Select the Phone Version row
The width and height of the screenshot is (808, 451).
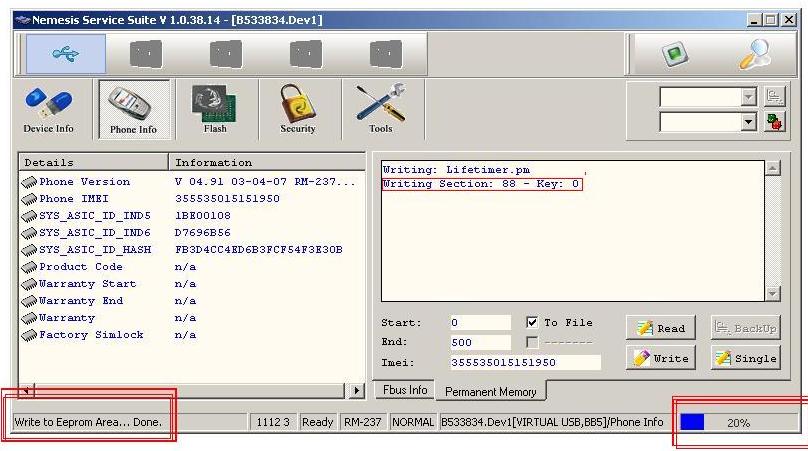(x=191, y=182)
